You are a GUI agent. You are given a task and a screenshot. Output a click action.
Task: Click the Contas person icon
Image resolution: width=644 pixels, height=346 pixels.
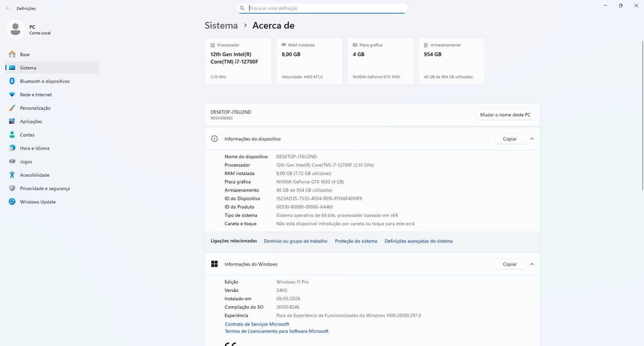[12, 134]
